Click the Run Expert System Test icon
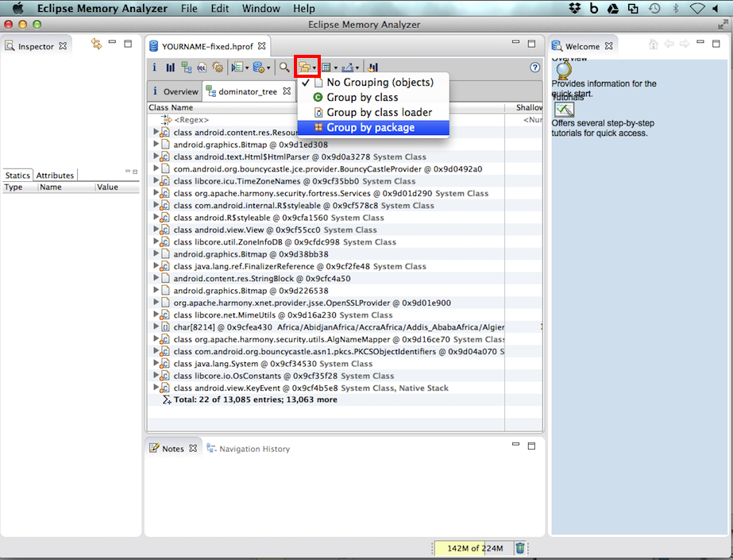733x560 pixels. (237, 68)
